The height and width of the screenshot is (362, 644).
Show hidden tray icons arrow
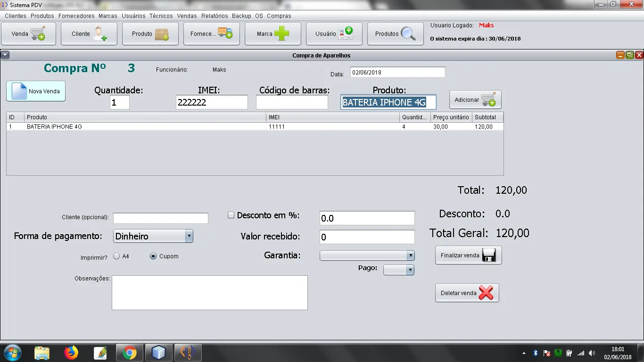tap(524, 353)
